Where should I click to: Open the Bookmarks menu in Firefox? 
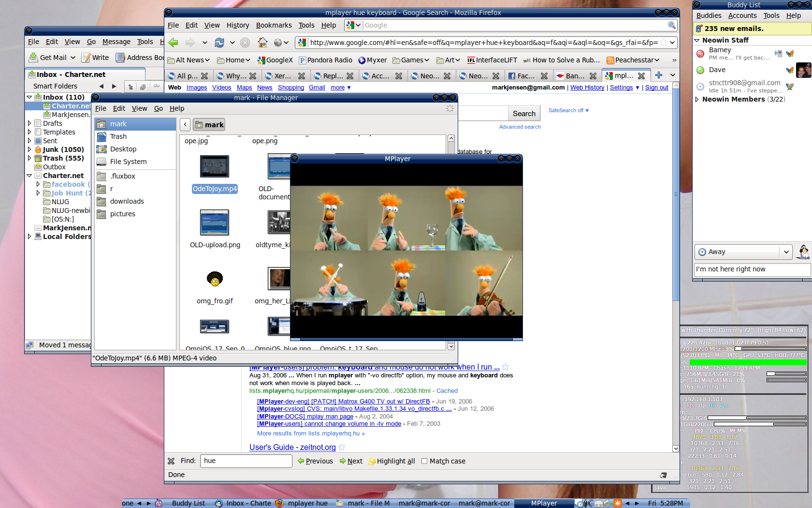point(274,25)
